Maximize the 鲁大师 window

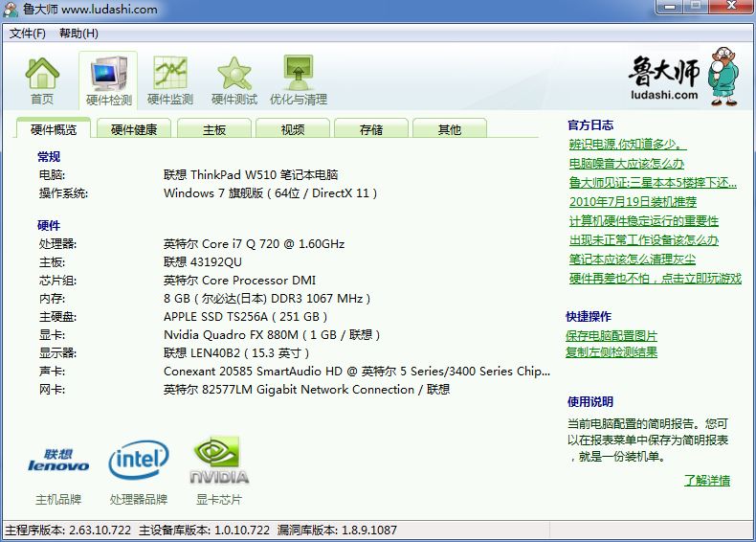pos(696,7)
